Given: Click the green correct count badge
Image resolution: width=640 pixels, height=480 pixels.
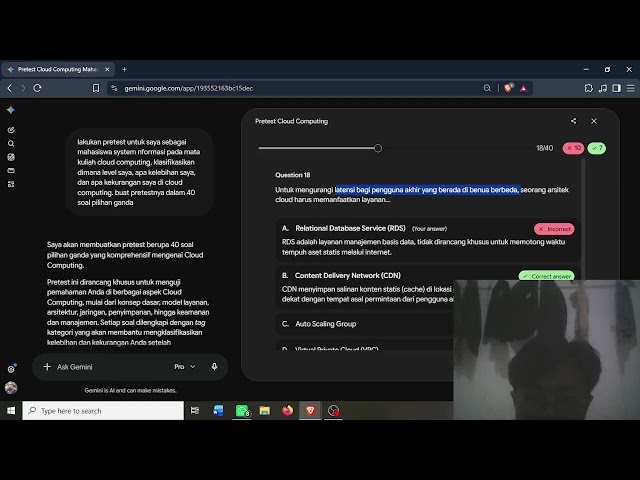Looking at the screenshot, I should [597, 148].
